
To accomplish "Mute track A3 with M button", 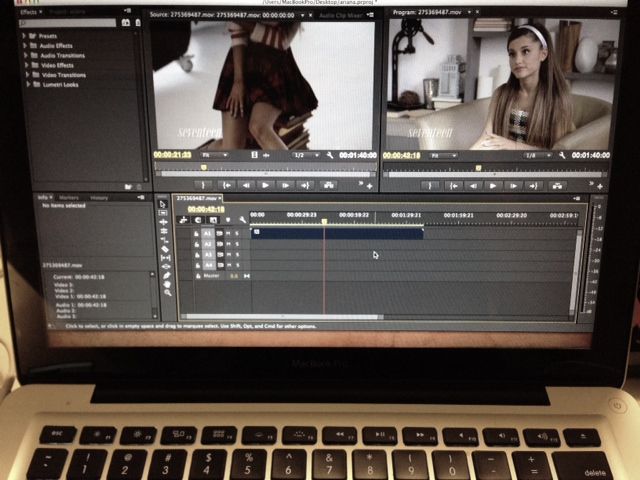I will (229, 255).
